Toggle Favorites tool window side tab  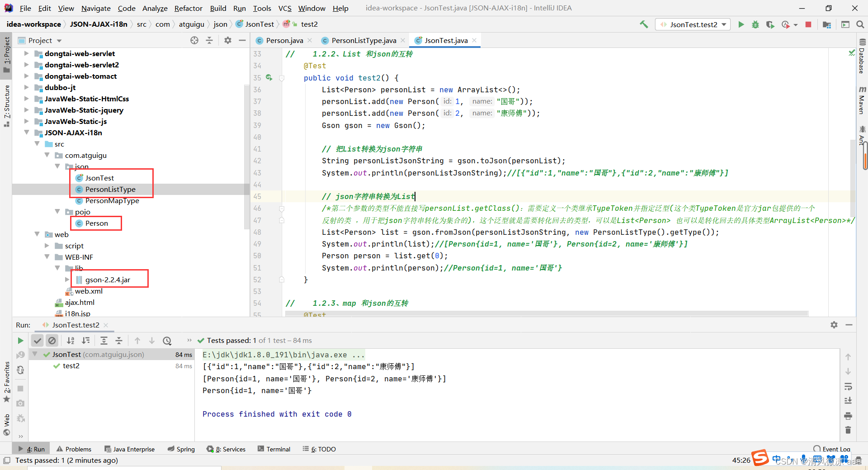point(6,382)
